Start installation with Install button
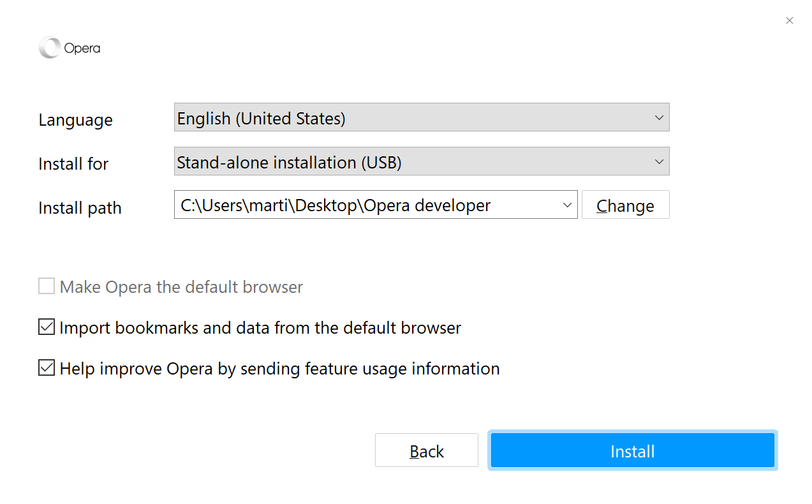 pyautogui.click(x=633, y=450)
